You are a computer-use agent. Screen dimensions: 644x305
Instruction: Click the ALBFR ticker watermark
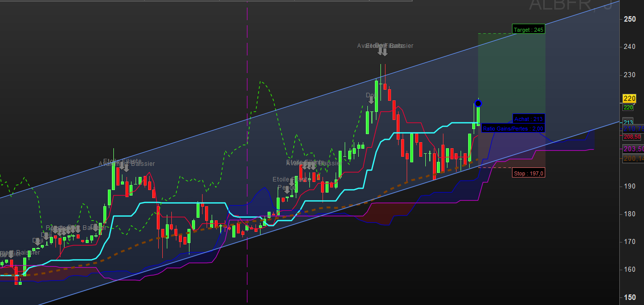(x=569, y=5)
